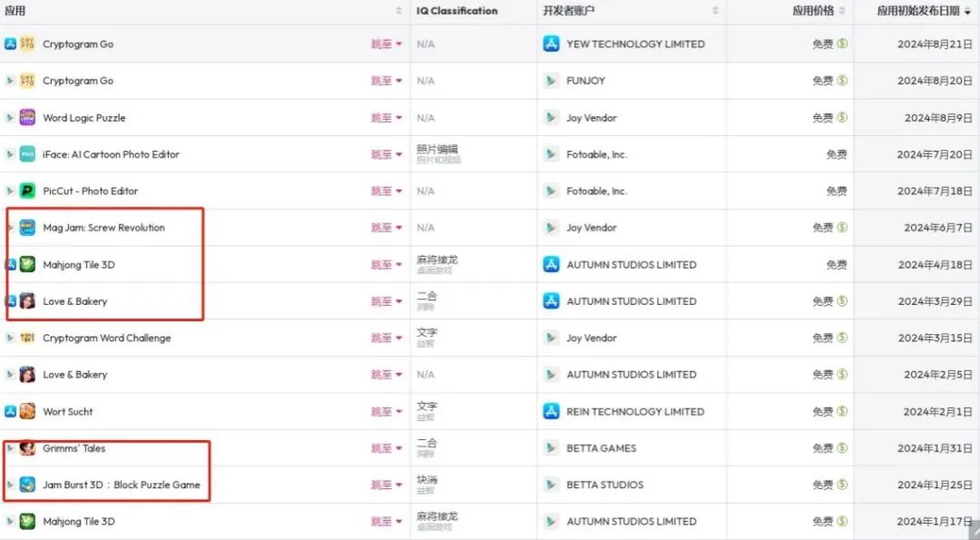The width and height of the screenshot is (980, 540).
Task: Click Google Play icon beside BETTA STUDIOS
Action: 551,485
